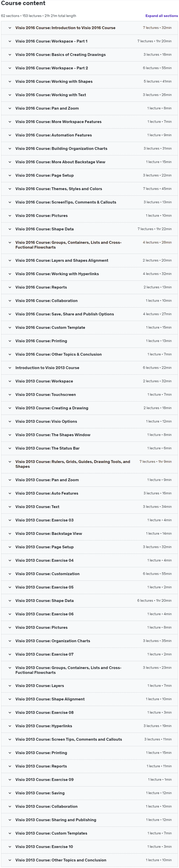Open the Visio 2016 Working with Hyperlinks section
This screenshot has width=179, height=868.
[89, 274]
